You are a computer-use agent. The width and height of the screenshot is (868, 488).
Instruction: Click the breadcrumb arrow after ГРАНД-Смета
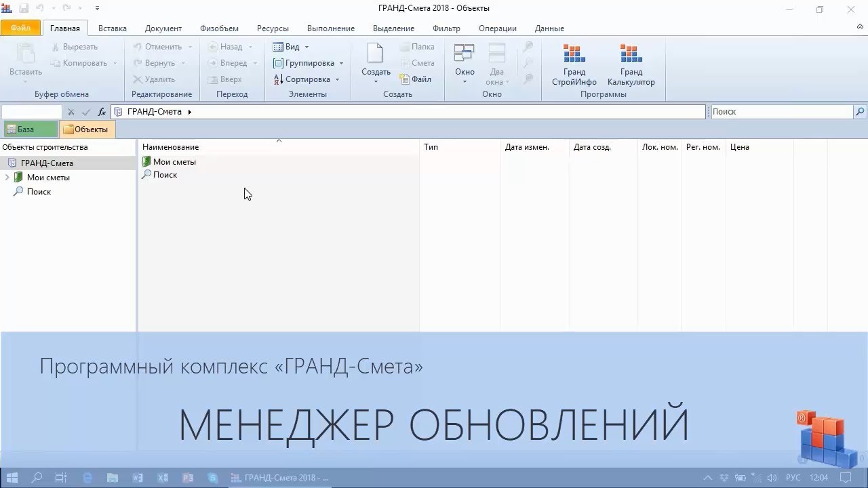click(190, 112)
